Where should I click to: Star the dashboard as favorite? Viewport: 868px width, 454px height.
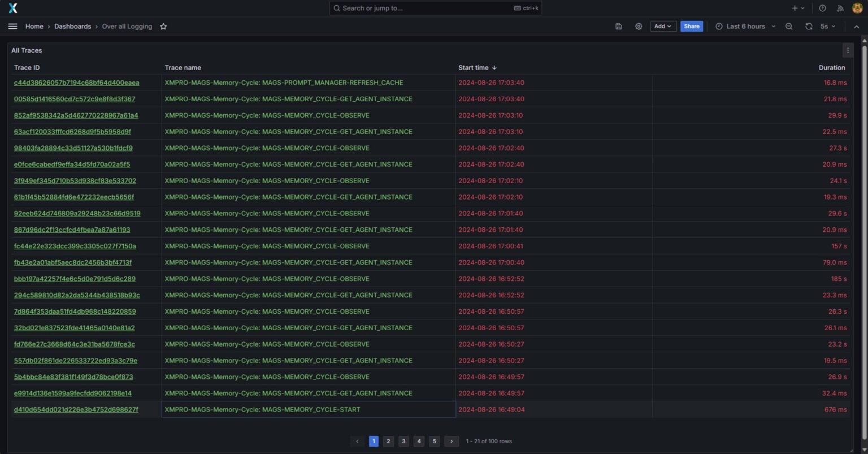[163, 27]
